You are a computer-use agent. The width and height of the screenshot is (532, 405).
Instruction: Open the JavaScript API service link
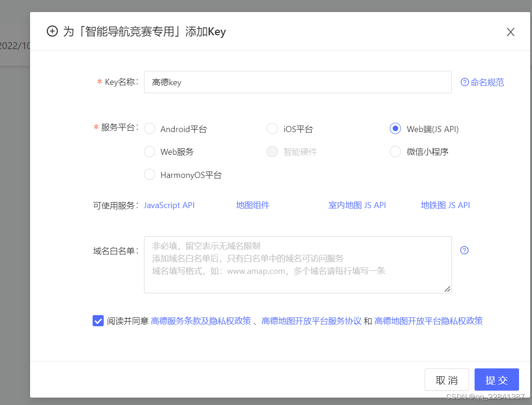tap(169, 205)
